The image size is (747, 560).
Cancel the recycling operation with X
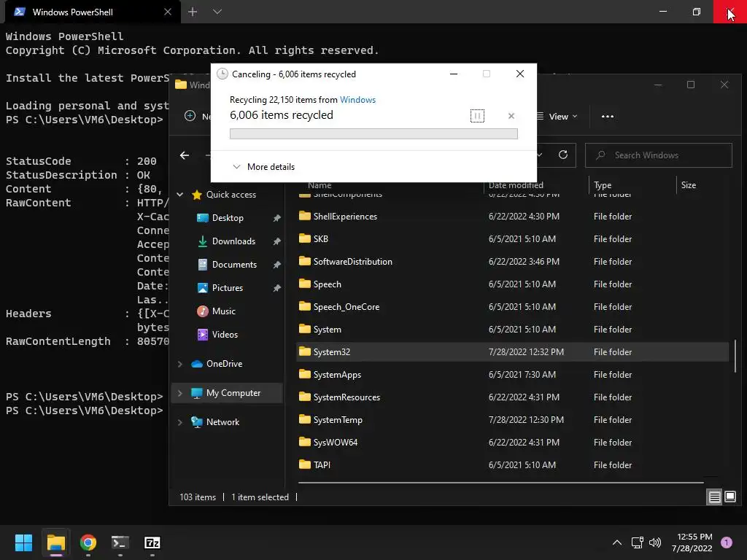point(511,116)
